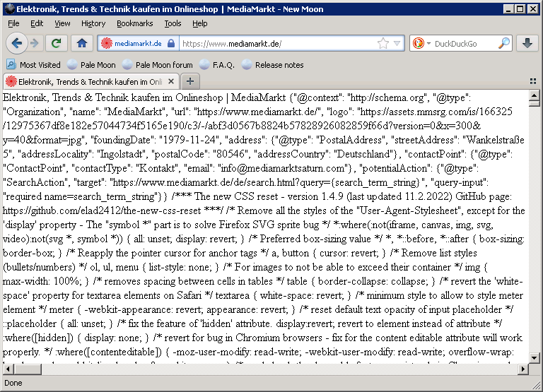This screenshot has height=392, width=543.
Task: Open the Edit menu
Action: pos(37,23)
